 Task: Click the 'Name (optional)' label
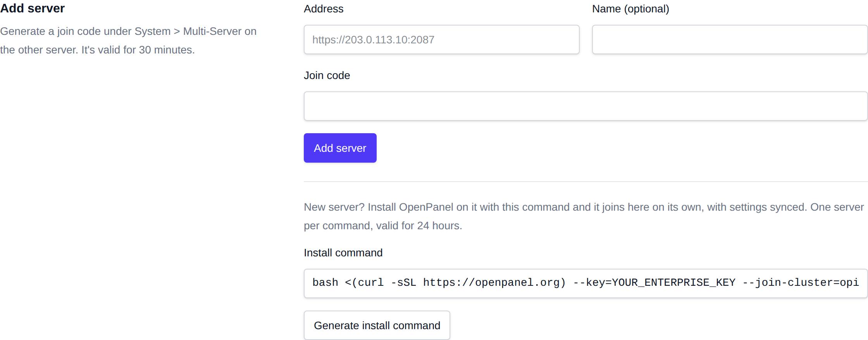click(x=630, y=9)
